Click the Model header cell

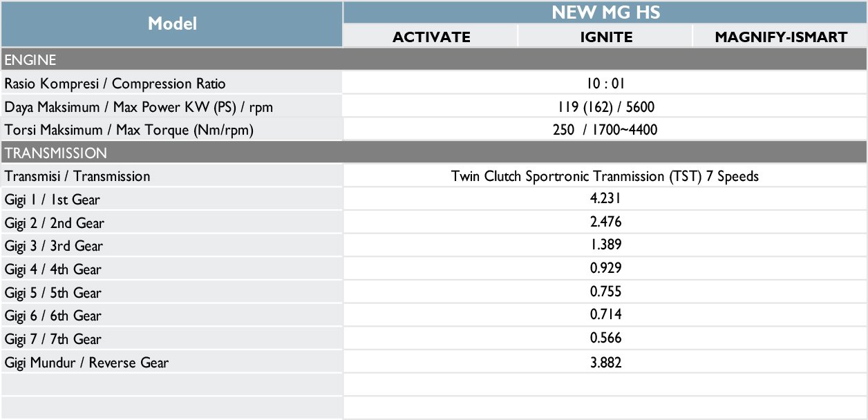pyautogui.click(x=172, y=23)
